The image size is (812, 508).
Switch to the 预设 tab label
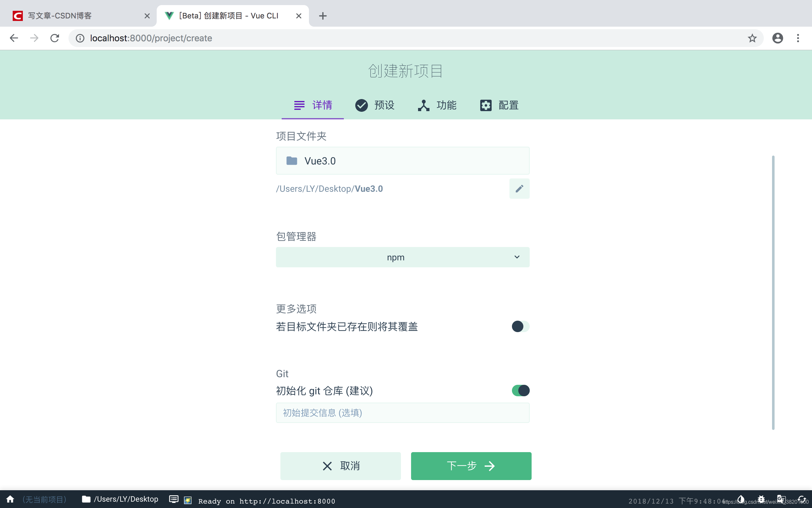pos(384,105)
